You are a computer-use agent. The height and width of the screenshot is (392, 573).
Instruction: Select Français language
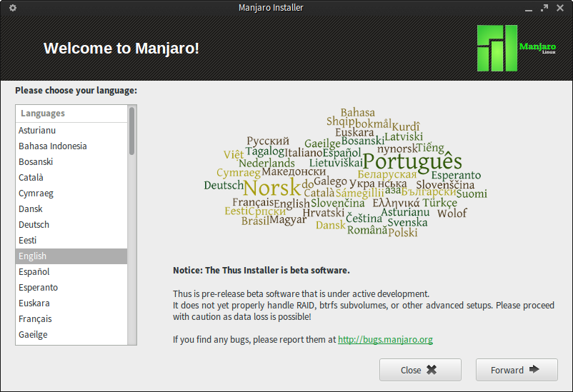(x=71, y=319)
